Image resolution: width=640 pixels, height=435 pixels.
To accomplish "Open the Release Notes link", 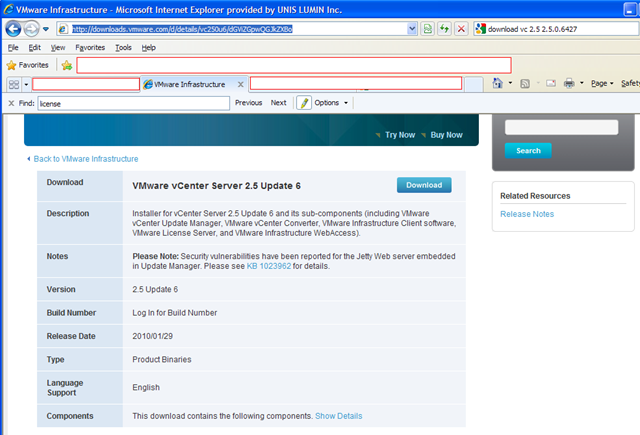I will pos(527,214).
